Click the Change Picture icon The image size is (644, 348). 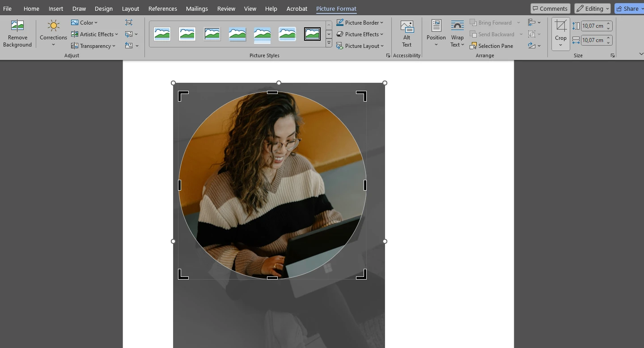point(129,34)
